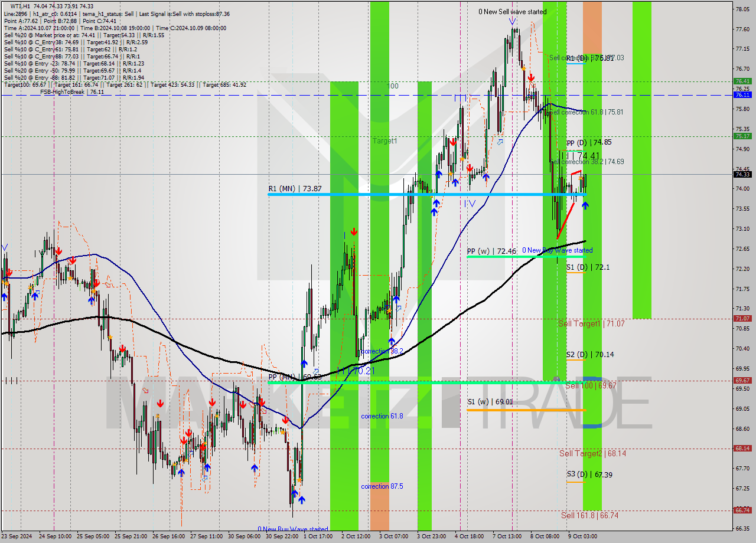Image resolution: width=756 pixels, height=543 pixels.
Task: Select the 'Sell Target2 | 68.14' label
Action: point(593,453)
